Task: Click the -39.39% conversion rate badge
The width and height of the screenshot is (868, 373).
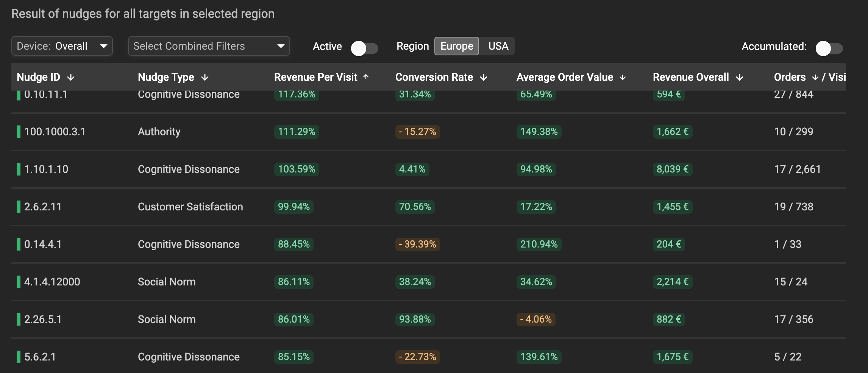Action: [417, 244]
